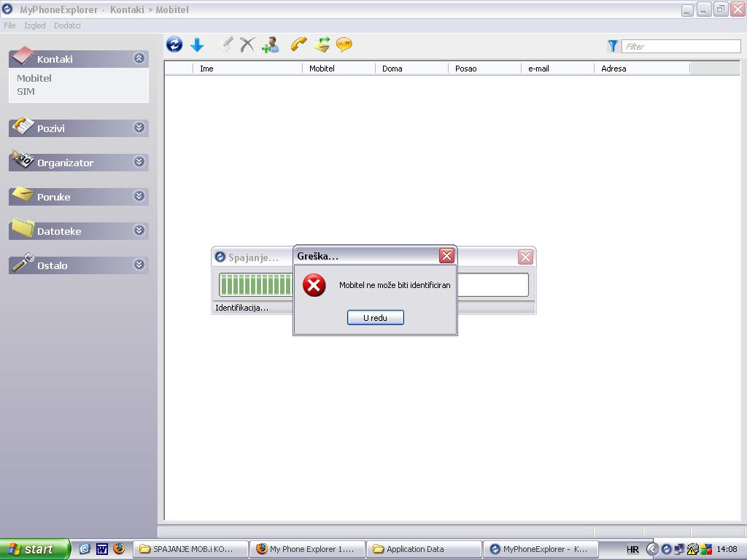Expand the Ostalo sidebar section
This screenshot has width=747, height=560.
pos(139,264)
